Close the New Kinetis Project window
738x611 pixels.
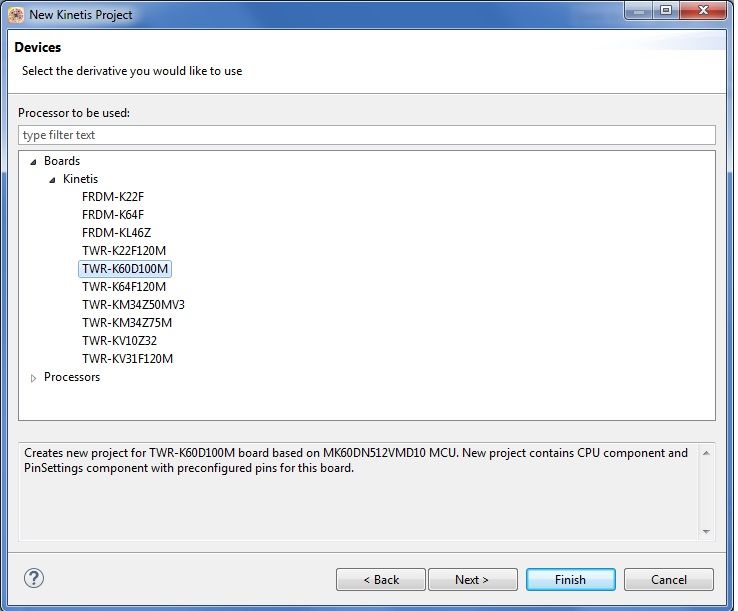703,11
